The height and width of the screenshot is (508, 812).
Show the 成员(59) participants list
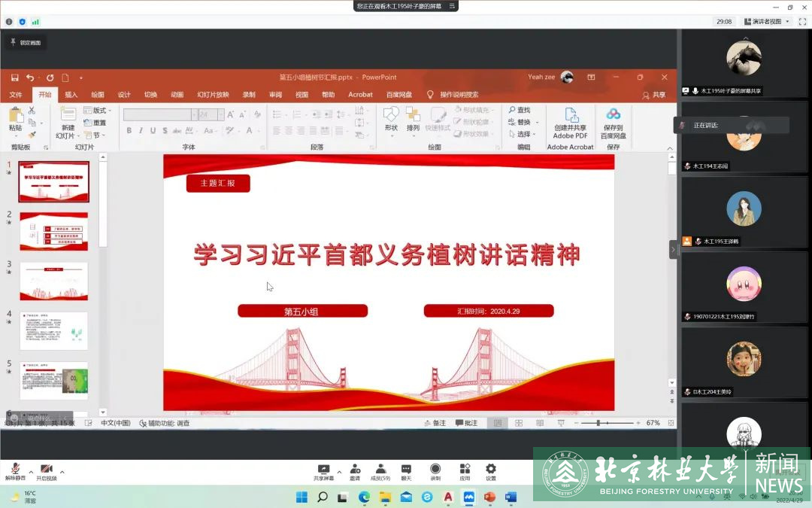[380, 469]
